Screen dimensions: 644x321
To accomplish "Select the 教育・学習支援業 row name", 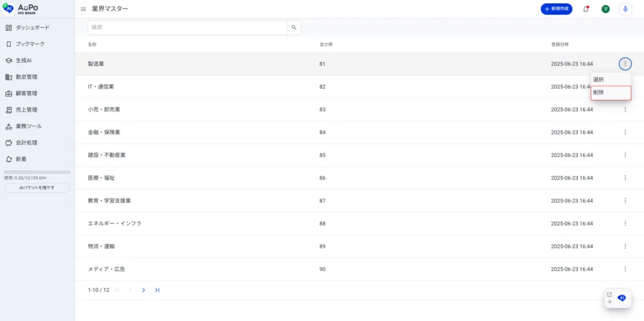I will coord(109,201).
